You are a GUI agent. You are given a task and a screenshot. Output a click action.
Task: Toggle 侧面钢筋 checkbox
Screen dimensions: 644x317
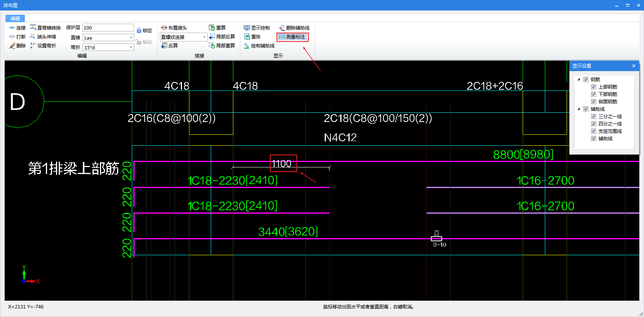click(593, 102)
